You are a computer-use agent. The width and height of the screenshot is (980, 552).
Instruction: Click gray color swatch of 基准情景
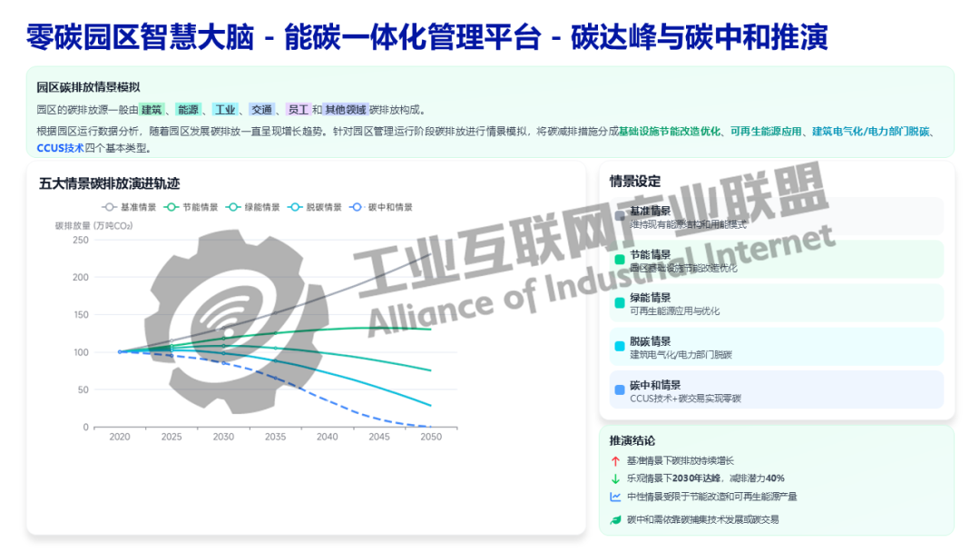(x=620, y=216)
